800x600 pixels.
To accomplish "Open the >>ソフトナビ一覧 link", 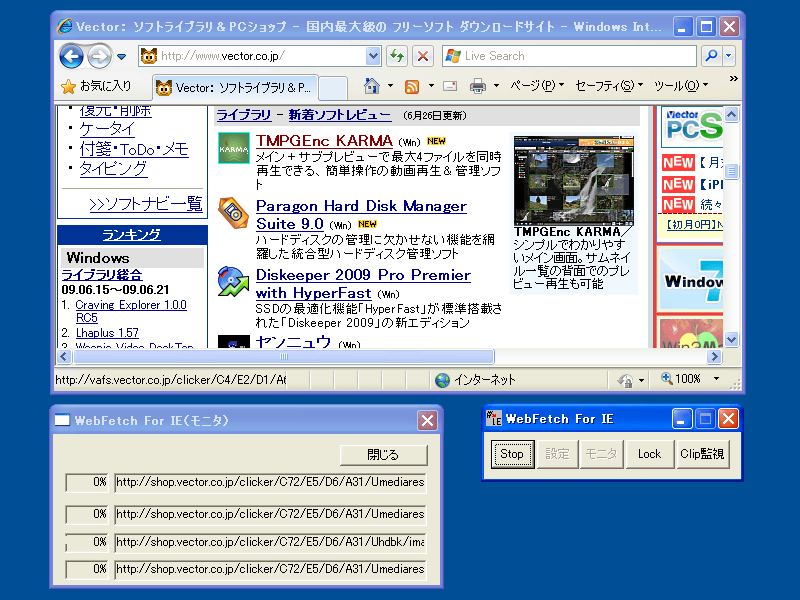I will (146, 204).
